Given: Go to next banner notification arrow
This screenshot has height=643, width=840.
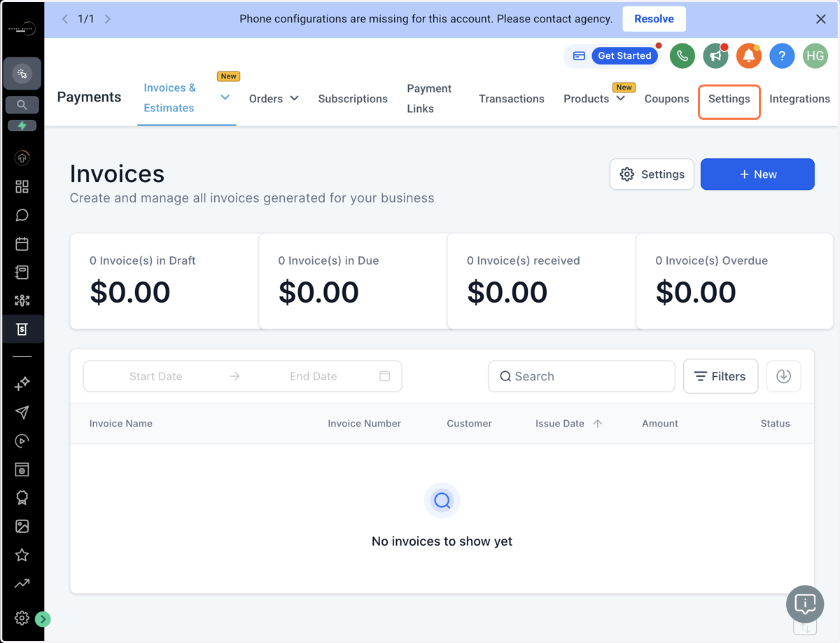Looking at the screenshot, I should tap(108, 19).
